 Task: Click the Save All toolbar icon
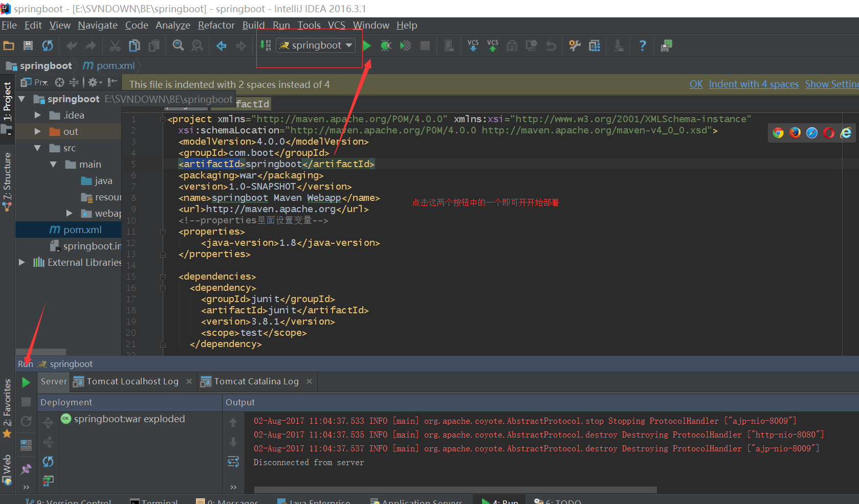28,45
